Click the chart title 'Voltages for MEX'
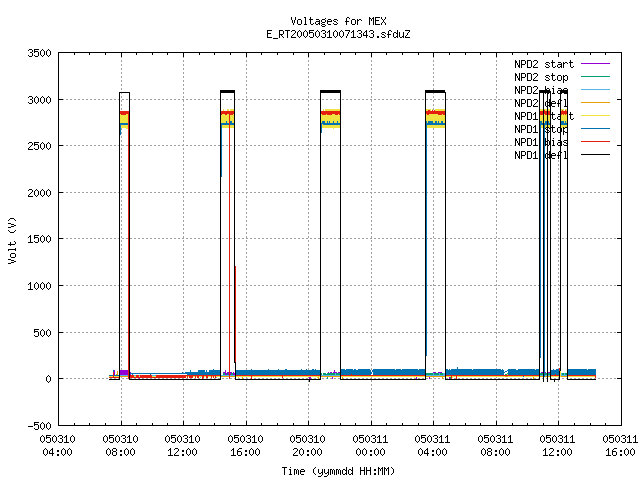The height and width of the screenshot is (480, 640). (338, 21)
